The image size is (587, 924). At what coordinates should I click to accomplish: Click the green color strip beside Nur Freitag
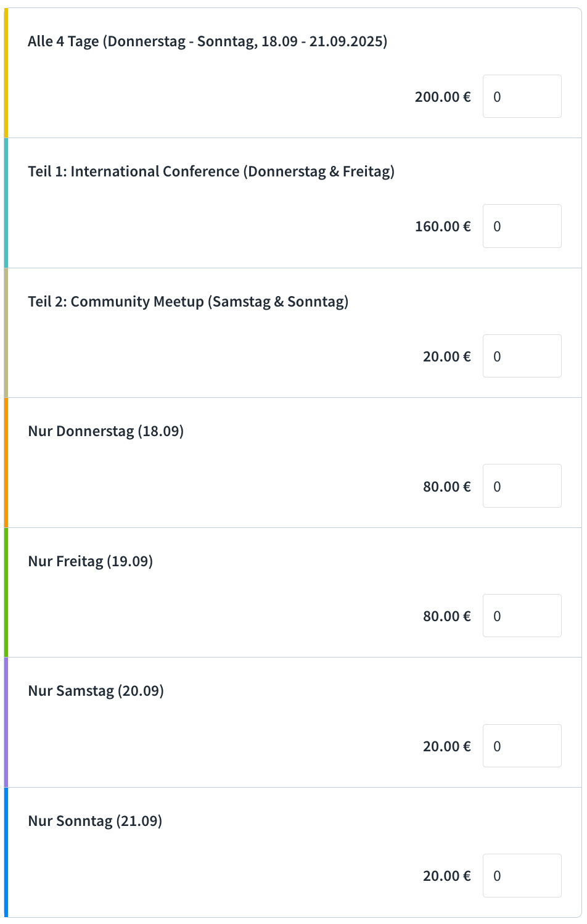click(x=6, y=593)
